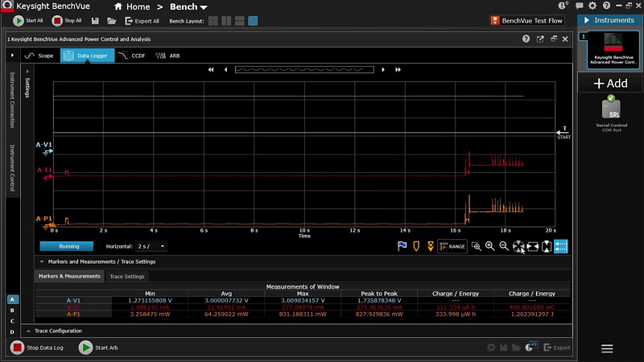This screenshot has width=644, height=362.
Task: Select Keysight BenchVue Advanced Power Control thumbnail
Action: point(613,49)
